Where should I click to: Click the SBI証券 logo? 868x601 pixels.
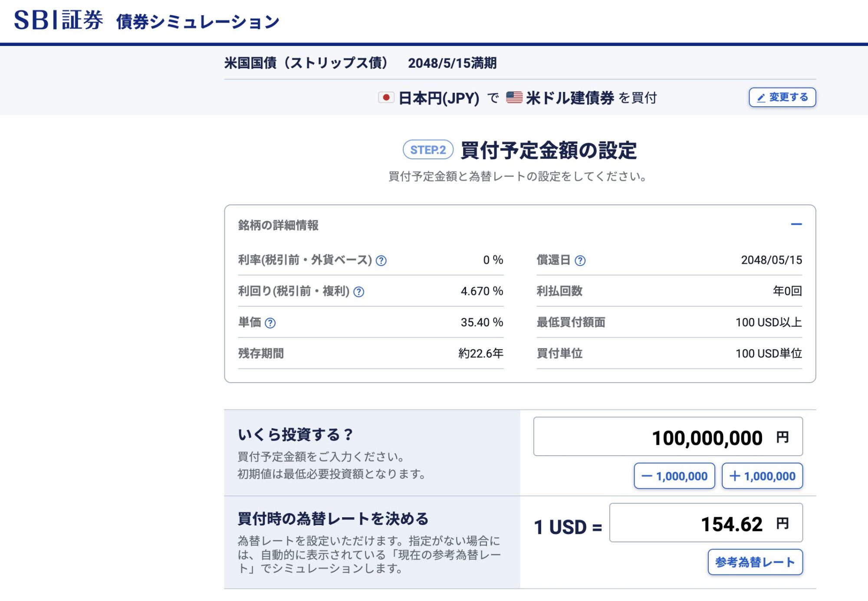click(59, 20)
